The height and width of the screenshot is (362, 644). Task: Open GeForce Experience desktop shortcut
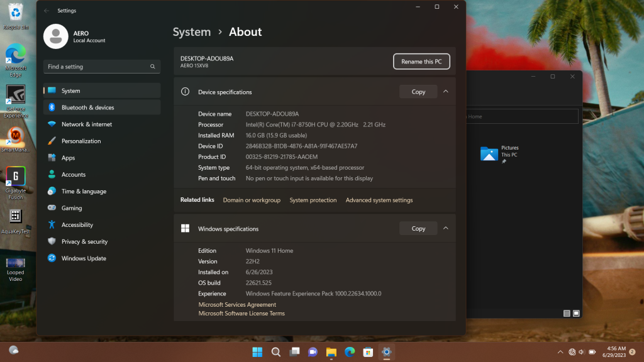pyautogui.click(x=16, y=101)
